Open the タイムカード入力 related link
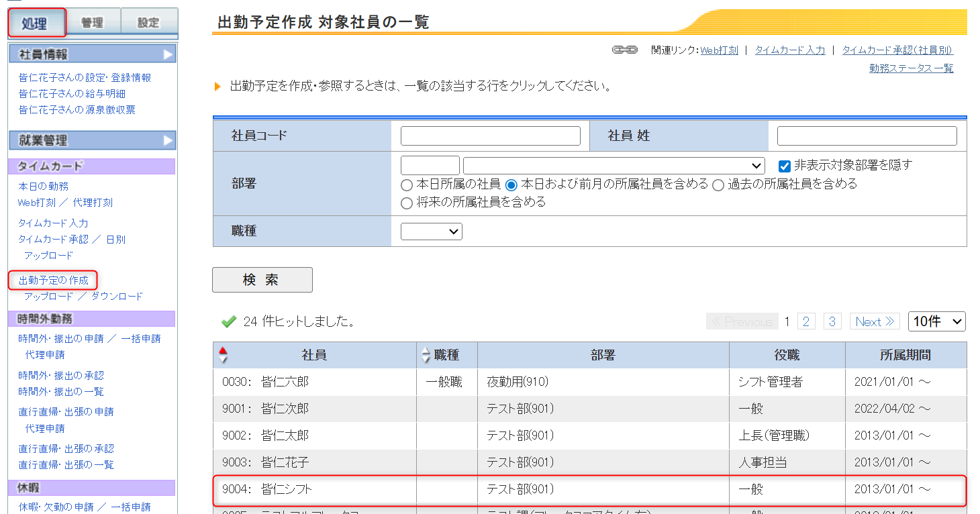This screenshot has height=514, width=980. pyautogui.click(x=789, y=50)
